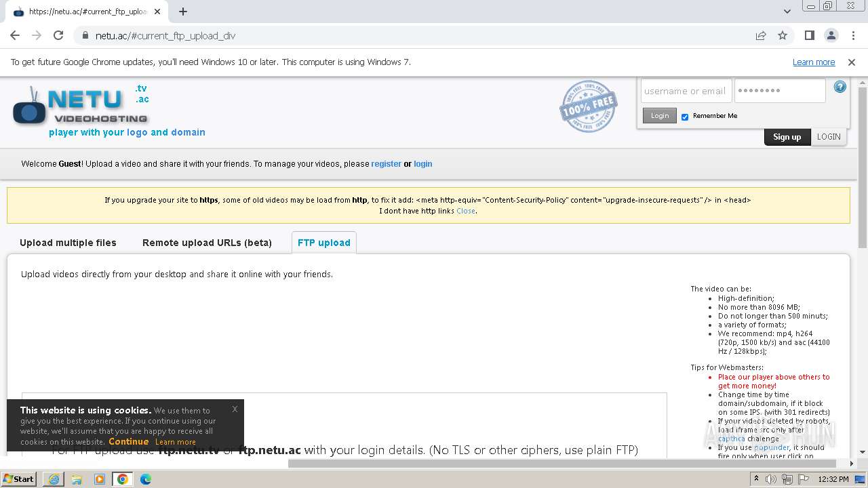Screen dimensions: 868x488
Task: Click the Action Center flag icon
Action: tap(804, 479)
